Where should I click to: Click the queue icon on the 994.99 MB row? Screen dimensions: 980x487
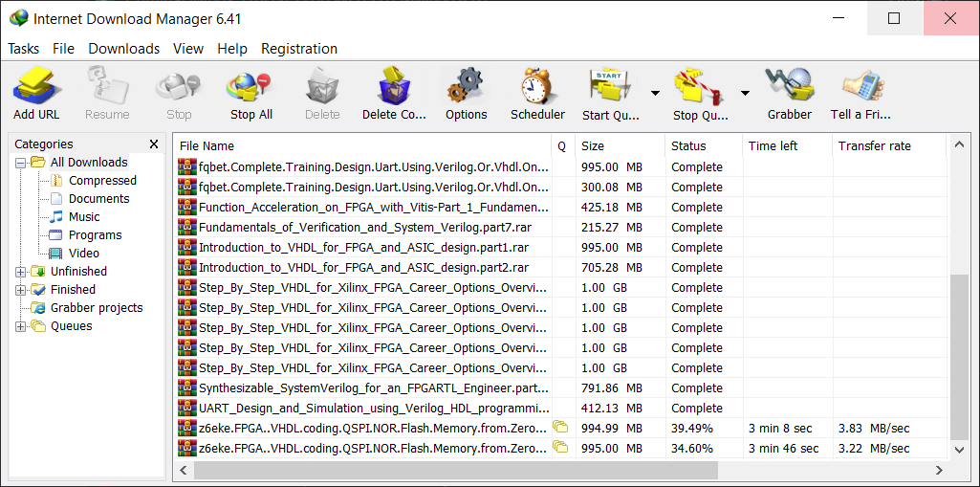(560, 427)
